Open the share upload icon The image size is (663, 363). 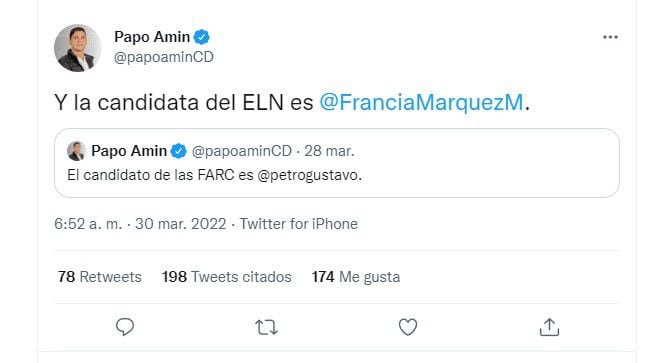(549, 327)
